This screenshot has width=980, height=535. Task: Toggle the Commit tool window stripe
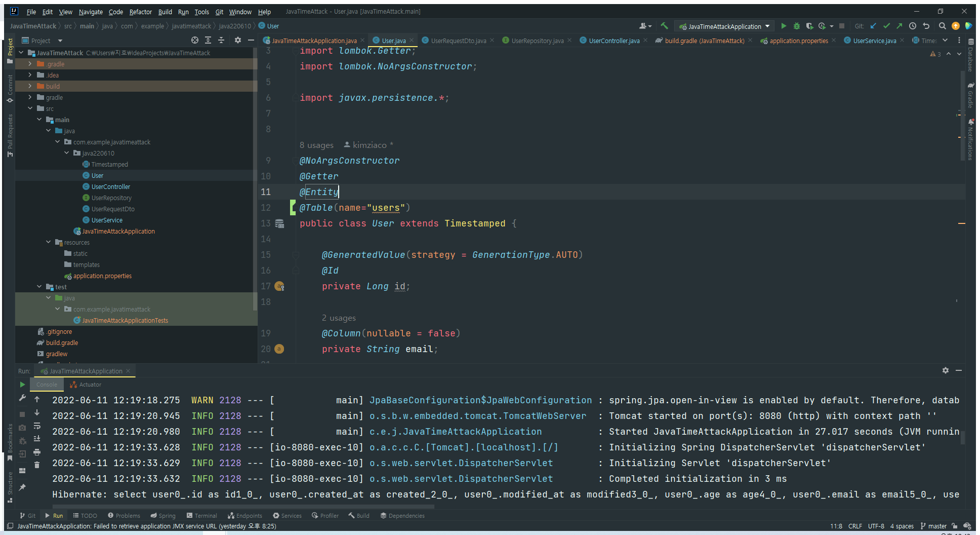tap(10, 88)
